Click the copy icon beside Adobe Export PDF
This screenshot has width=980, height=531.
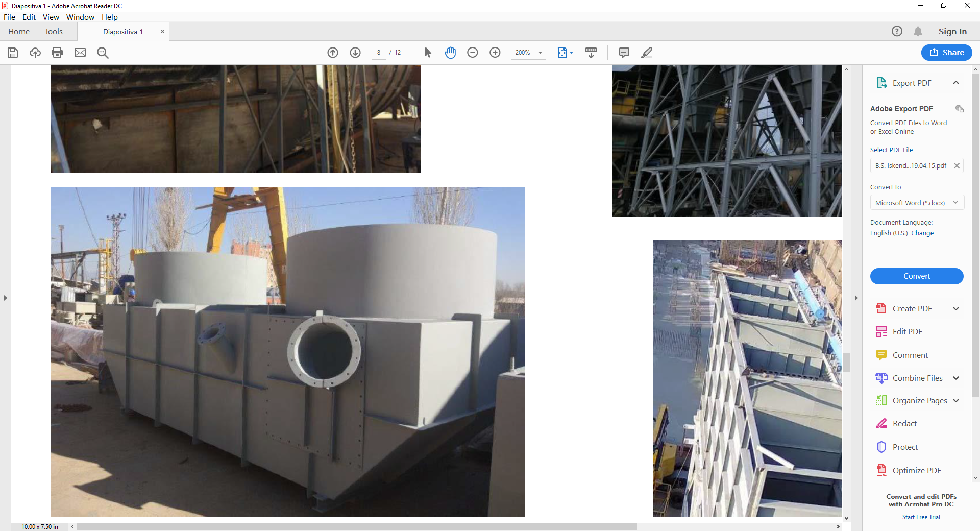click(959, 109)
